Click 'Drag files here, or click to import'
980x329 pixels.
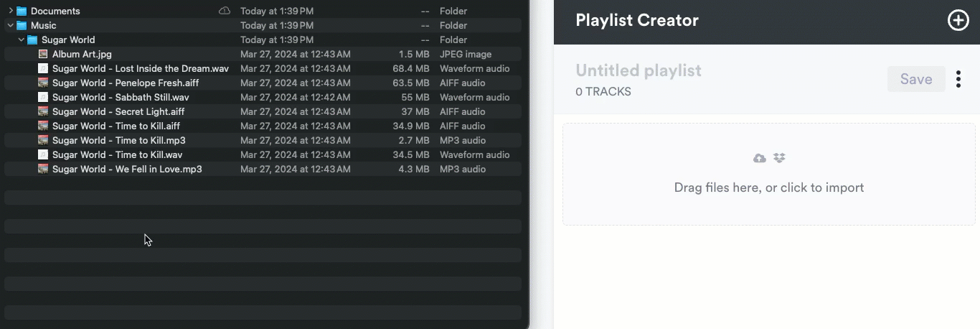(x=768, y=187)
